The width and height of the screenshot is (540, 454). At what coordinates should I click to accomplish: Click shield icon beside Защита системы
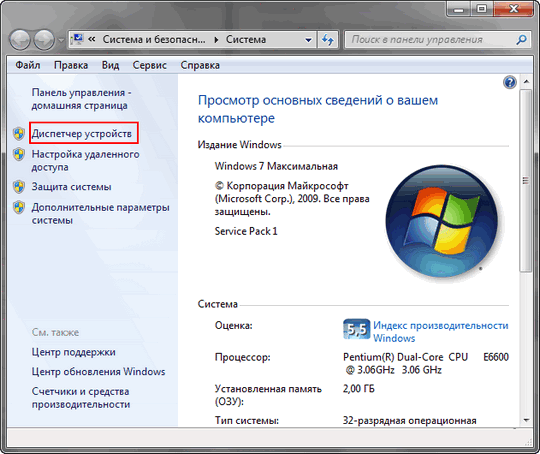click(19, 187)
